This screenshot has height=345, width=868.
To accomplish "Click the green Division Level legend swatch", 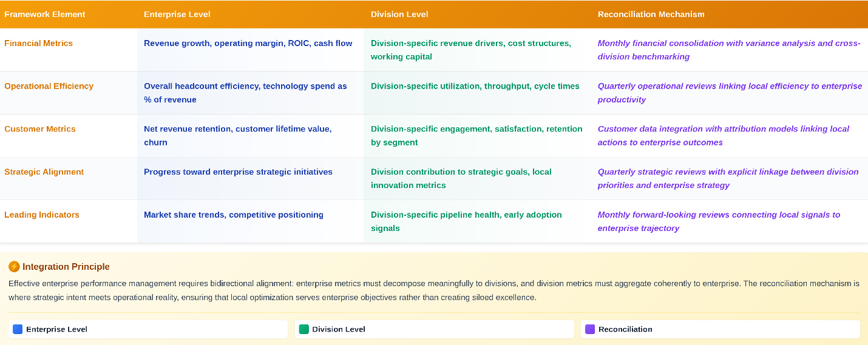I will pos(304,329).
